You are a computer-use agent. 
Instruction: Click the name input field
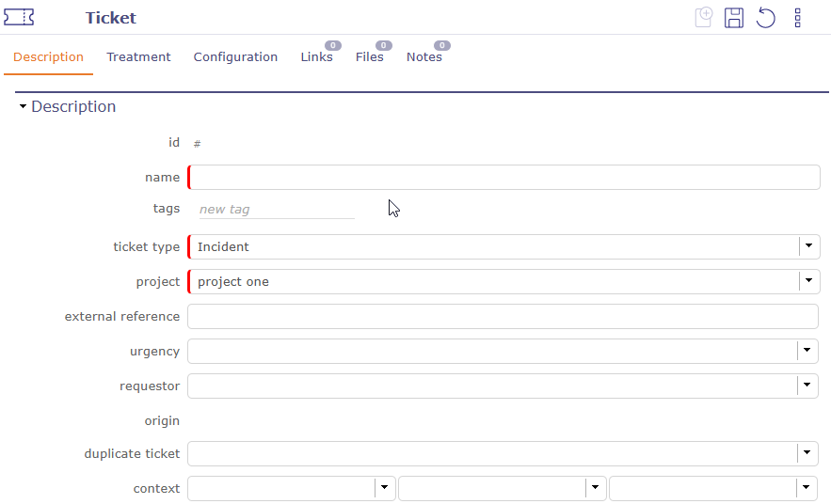click(503, 178)
